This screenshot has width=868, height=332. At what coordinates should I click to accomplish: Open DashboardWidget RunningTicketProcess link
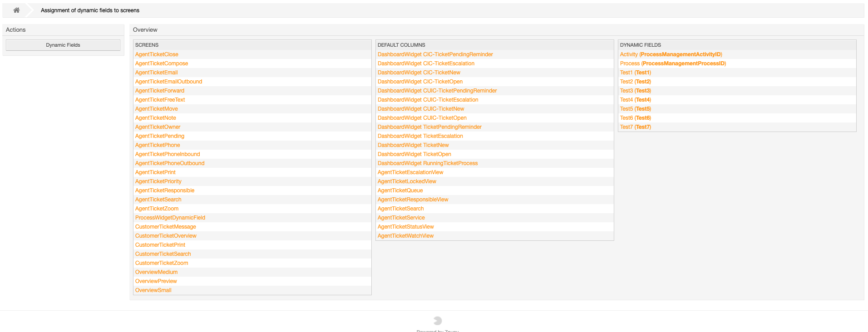[428, 163]
